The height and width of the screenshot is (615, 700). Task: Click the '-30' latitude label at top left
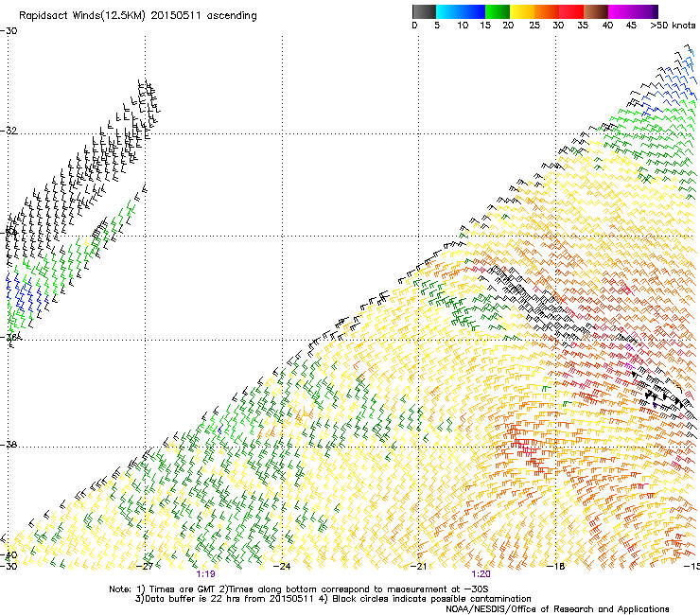9,31
